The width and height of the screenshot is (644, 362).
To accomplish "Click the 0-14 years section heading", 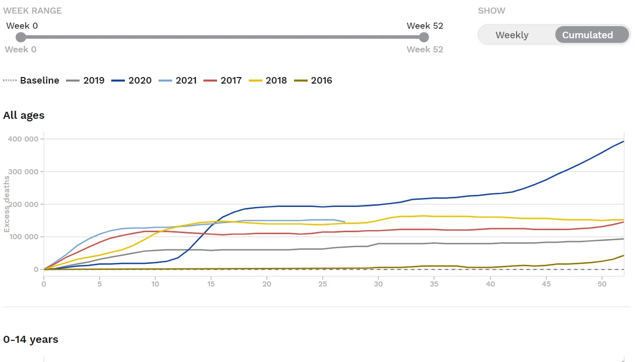I will [31, 340].
